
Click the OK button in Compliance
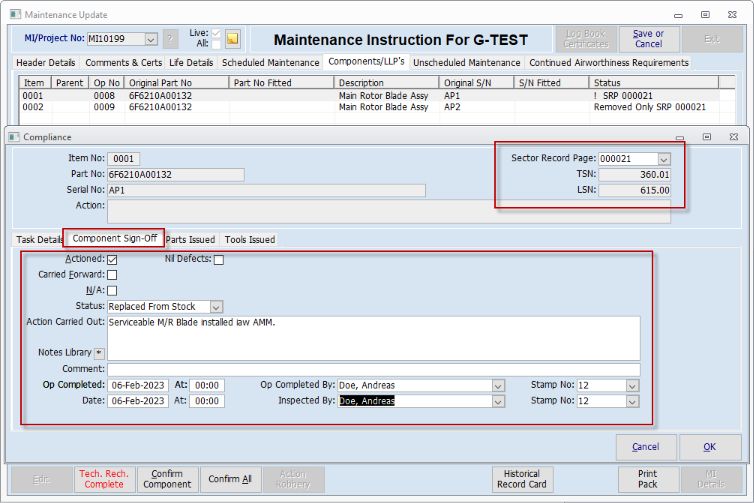[x=710, y=447]
